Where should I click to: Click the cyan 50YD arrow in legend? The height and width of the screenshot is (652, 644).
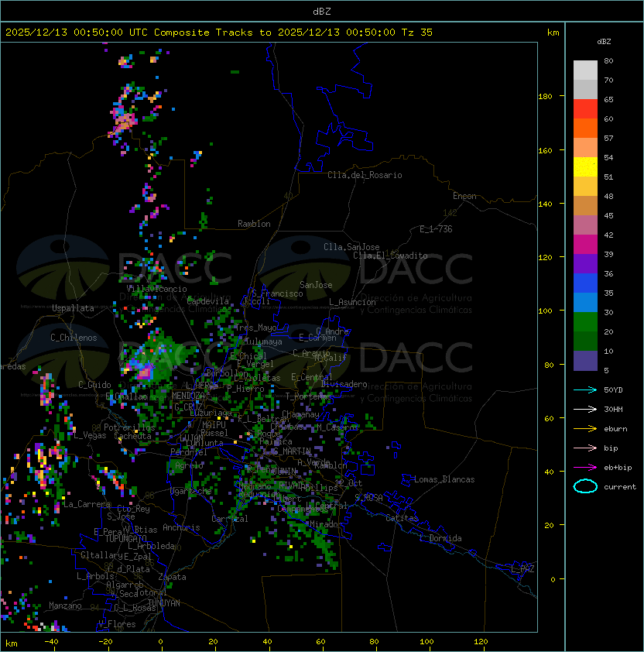coord(585,390)
